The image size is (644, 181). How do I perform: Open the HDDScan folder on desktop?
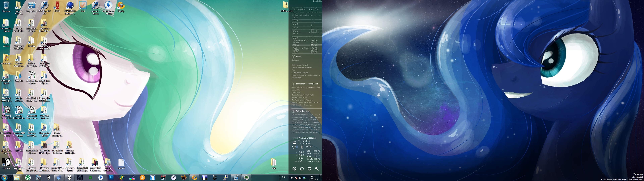(285, 7)
